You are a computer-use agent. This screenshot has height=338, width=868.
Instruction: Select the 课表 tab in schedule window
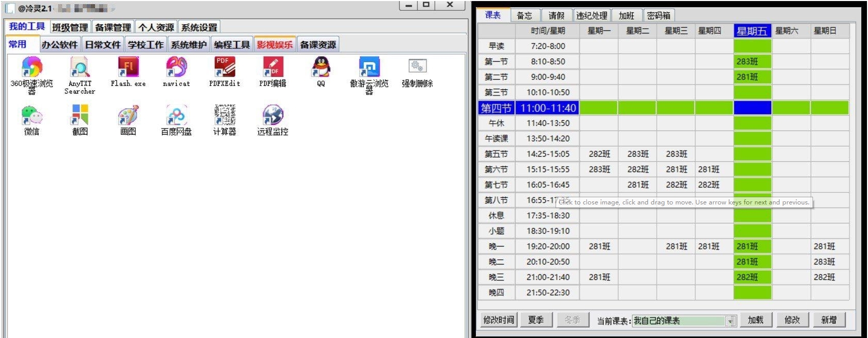pyautogui.click(x=493, y=15)
